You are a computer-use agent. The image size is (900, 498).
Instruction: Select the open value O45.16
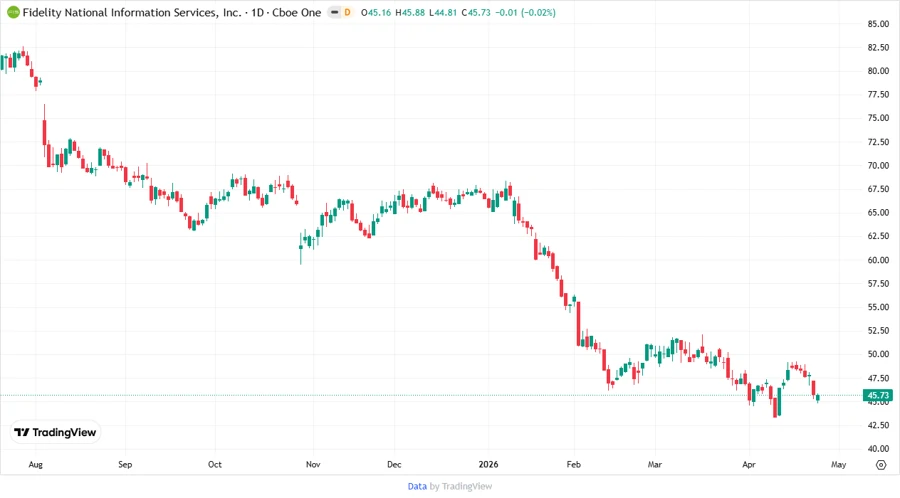[376, 12]
